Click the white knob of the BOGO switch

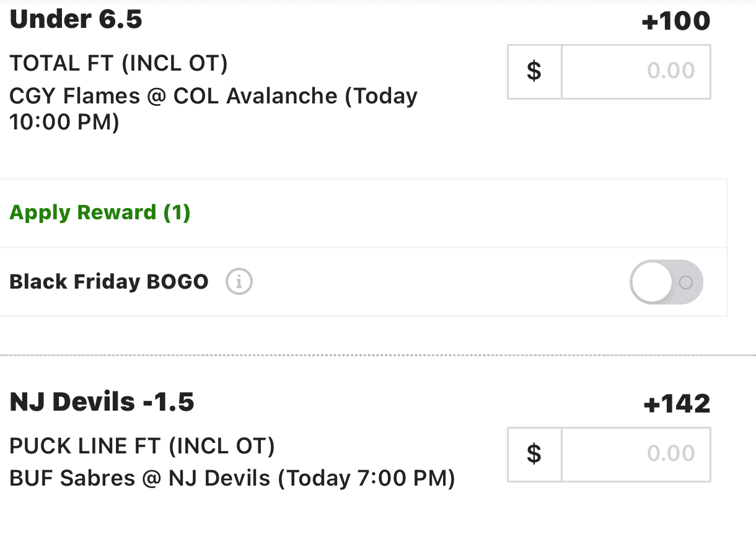click(x=651, y=282)
